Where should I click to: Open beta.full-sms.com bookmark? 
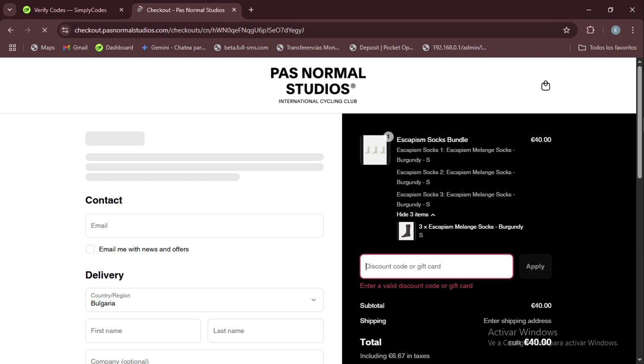click(241, 48)
